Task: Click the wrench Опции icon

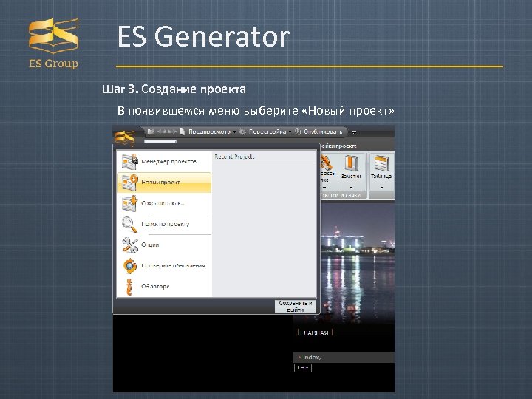Action: tap(130, 245)
